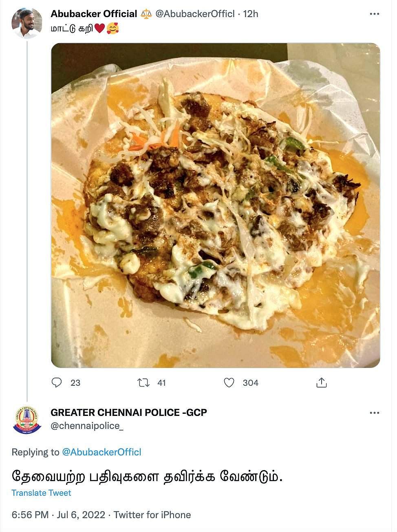This screenshot has width=397, height=532.
Task: Click the Tamil caption text above the photo
Action: coord(72,29)
